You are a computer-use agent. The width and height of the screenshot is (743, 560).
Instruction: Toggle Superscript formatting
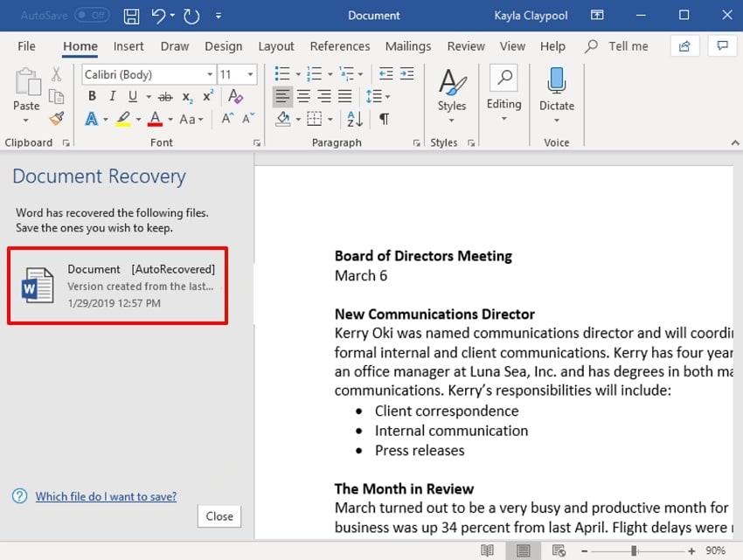click(x=206, y=96)
